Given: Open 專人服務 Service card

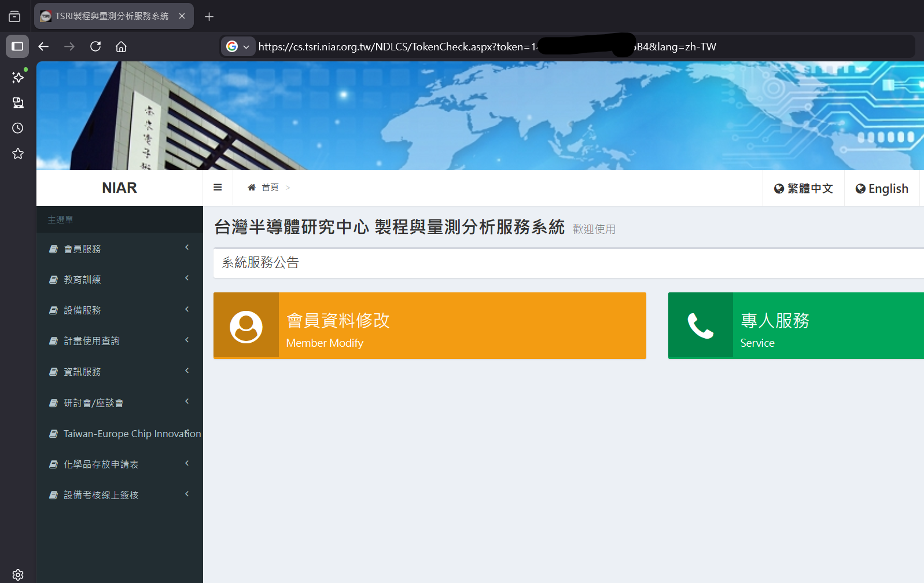Looking at the screenshot, I should click(796, 325).
